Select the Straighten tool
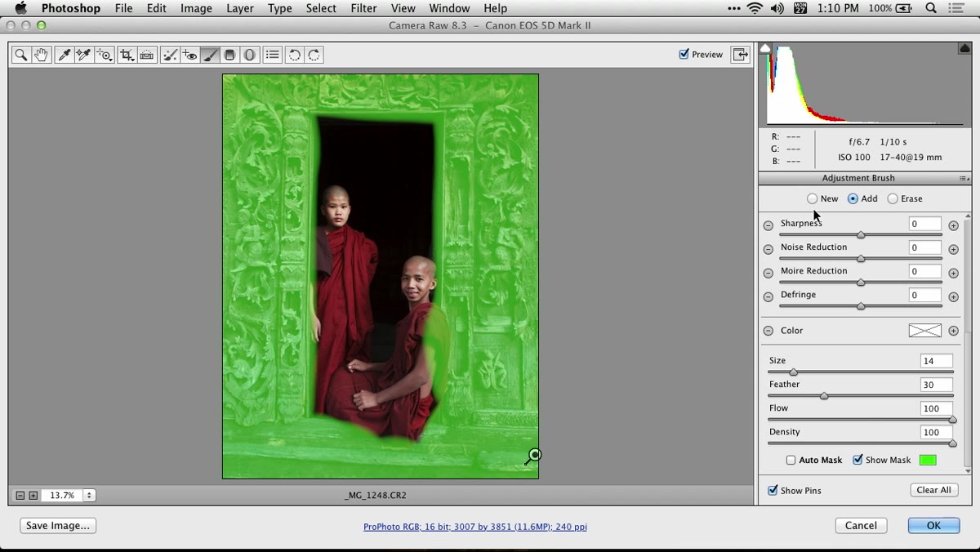Image resolution: width=980 pixels, height=552 pixels. click(147, 55)
